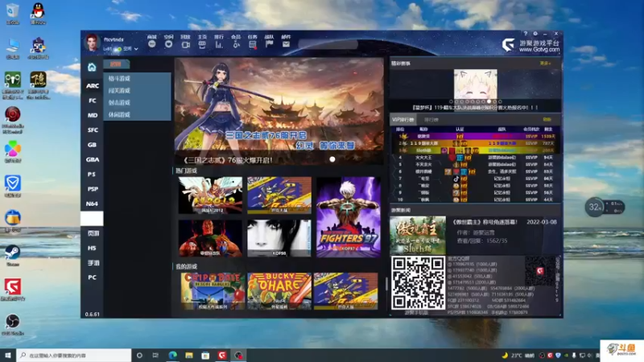Click the cat-girl event thumbnail
The height and width of the screenshot is (362, 644).
(475, 84)
